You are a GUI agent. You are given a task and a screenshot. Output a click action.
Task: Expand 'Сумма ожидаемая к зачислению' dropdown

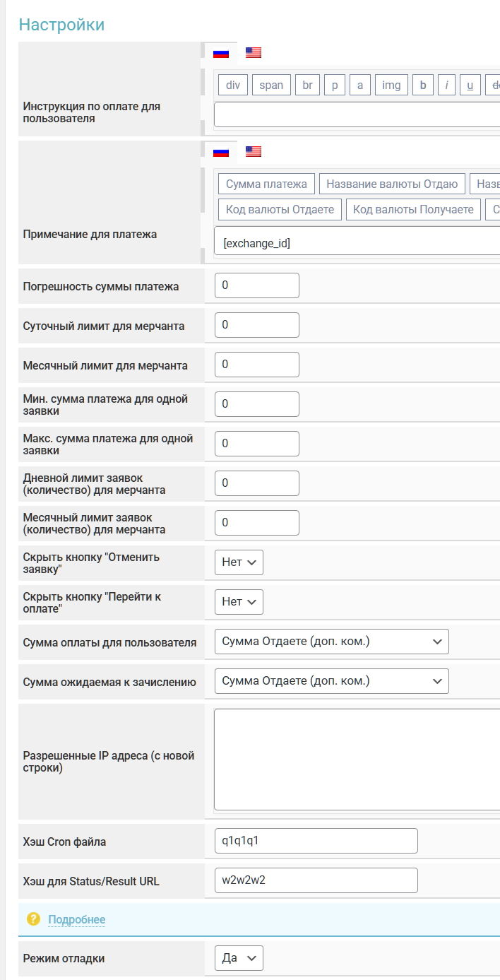331,681
